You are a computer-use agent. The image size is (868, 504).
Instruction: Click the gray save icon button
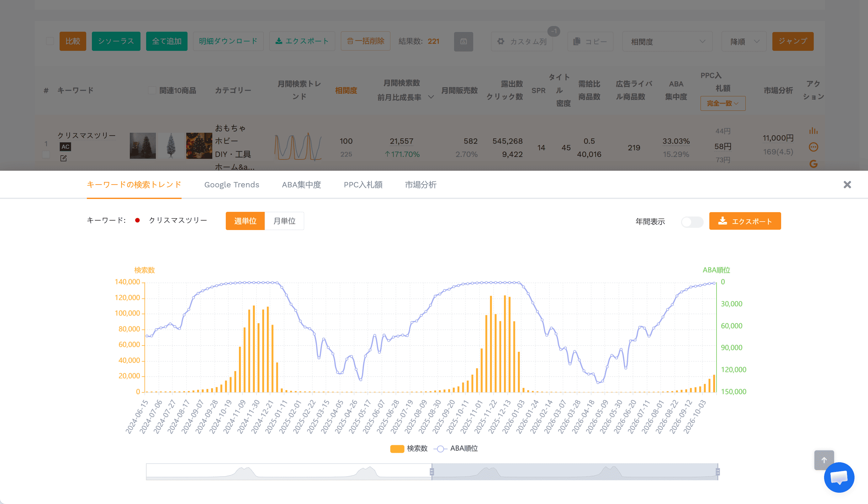point(463,42)
